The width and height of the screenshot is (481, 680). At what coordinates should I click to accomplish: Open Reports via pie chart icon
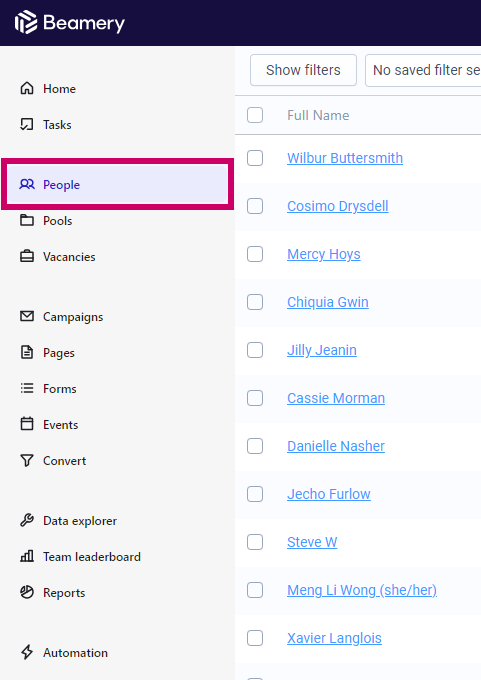pyautogui.click(x=27, y=592)
